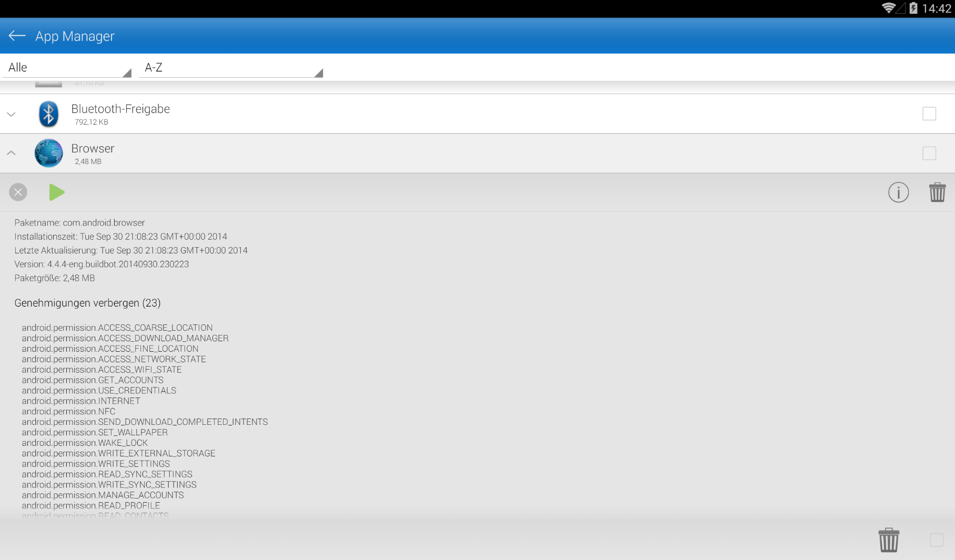Launch Browser with the green play icon
The width and height of the screenshot is (955, 560).
pyautogui.click(x=56, y=192)
